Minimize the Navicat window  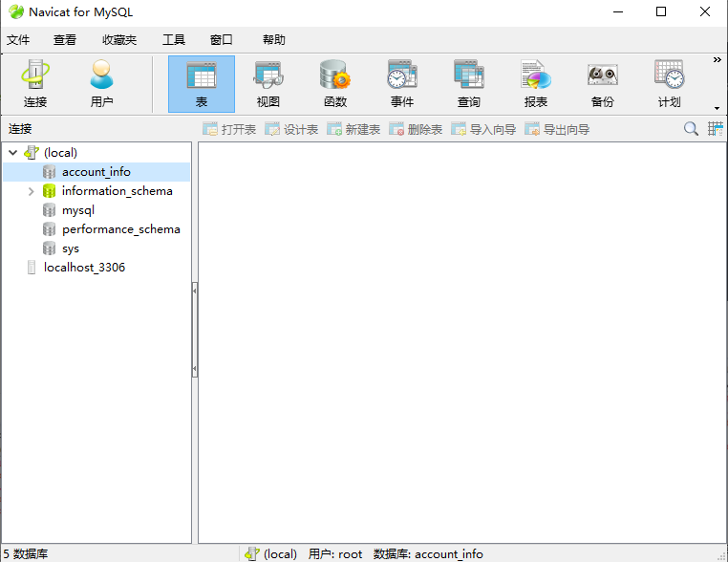[x=618, y=11]
